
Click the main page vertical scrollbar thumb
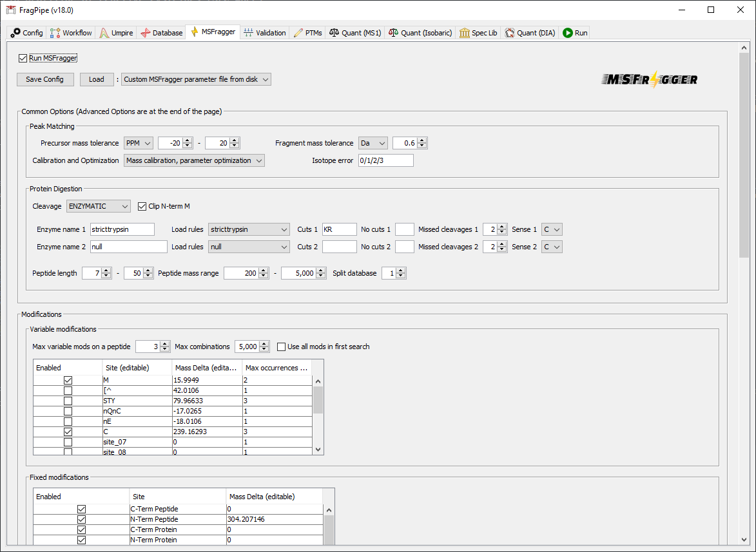click(744, 155)
